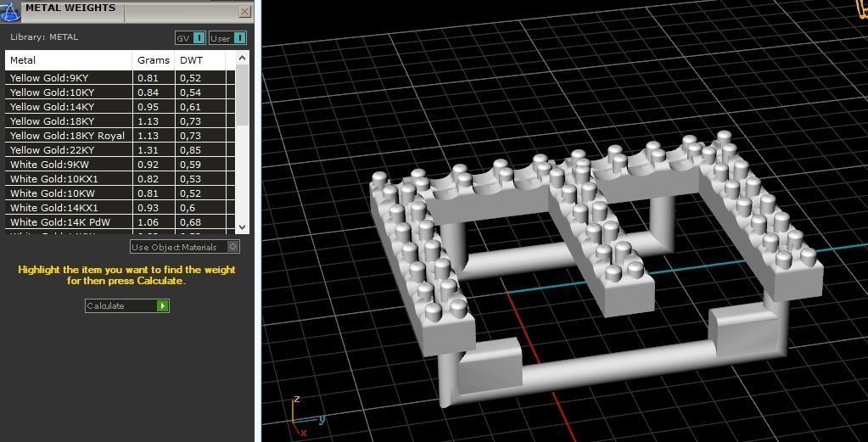Select the Yellow Gold:22KY row
The width and height of the screenshot is (868, 442).
120,150
